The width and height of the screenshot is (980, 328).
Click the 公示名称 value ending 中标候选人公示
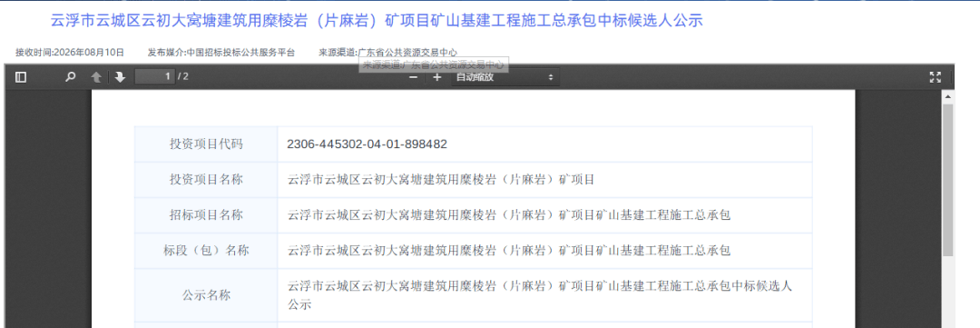539,295
